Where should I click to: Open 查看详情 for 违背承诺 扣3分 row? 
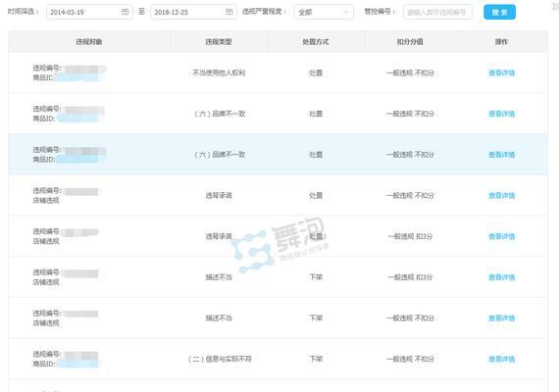pyautogui.click(x=501, y=236)
